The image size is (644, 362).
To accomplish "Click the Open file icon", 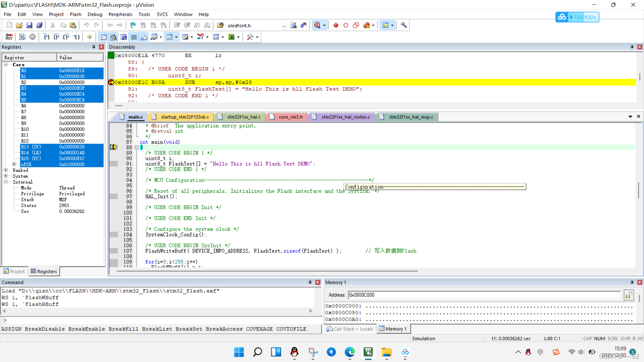I will [19, 25].
